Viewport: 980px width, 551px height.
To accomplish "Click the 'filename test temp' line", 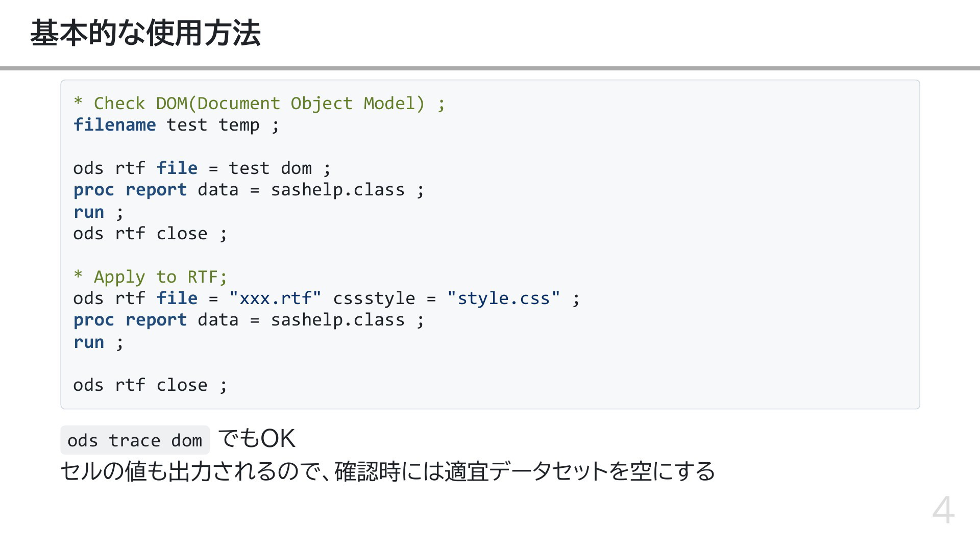I will coord(176,125).
